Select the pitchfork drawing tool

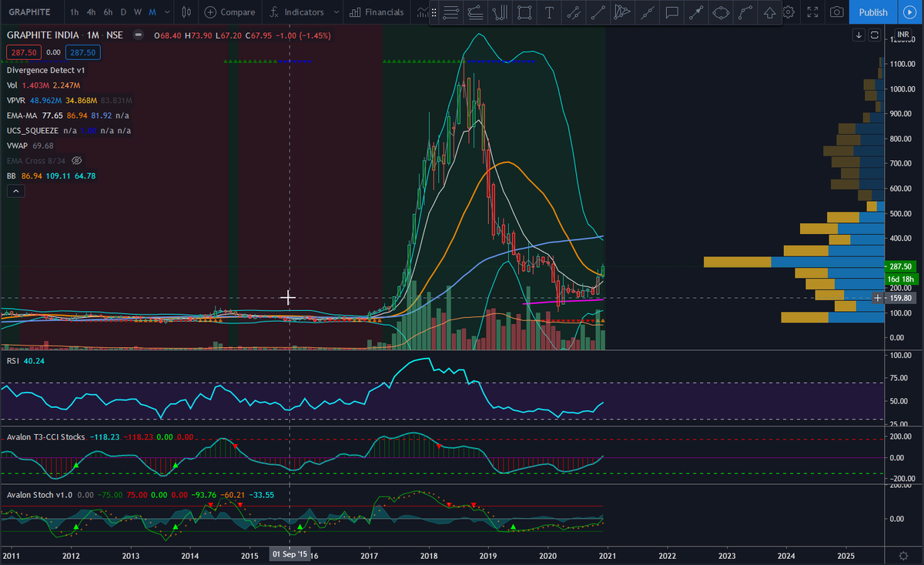point(500,12)
